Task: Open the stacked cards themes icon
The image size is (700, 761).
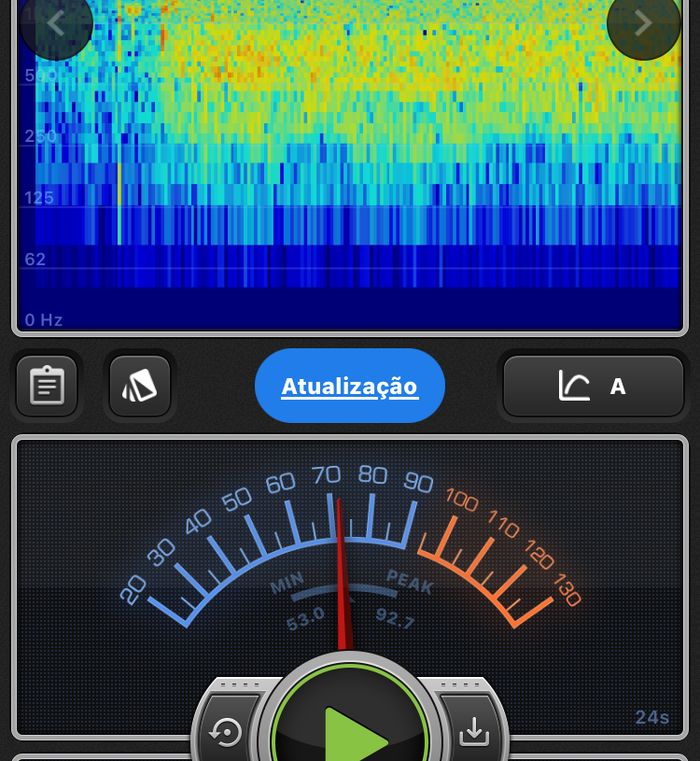Action: (140, 386)
